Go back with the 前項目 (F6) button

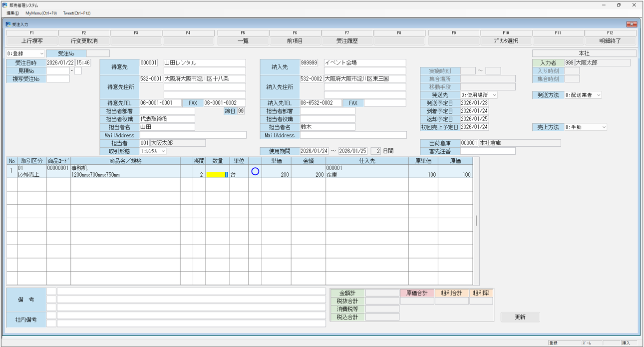[x=295, y=41]
